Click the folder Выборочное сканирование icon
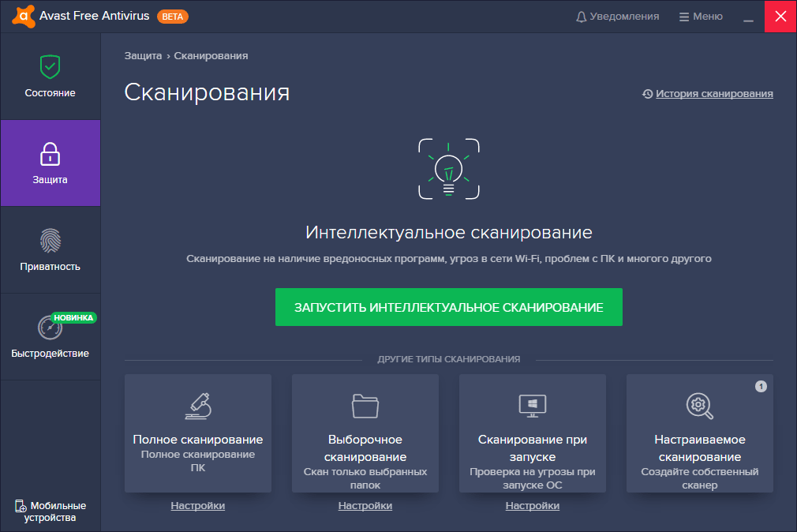 click(365, 406)
